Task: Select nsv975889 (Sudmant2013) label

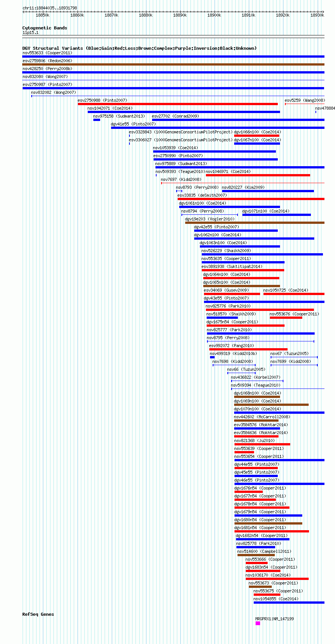Action: click(x=181, y=164)
